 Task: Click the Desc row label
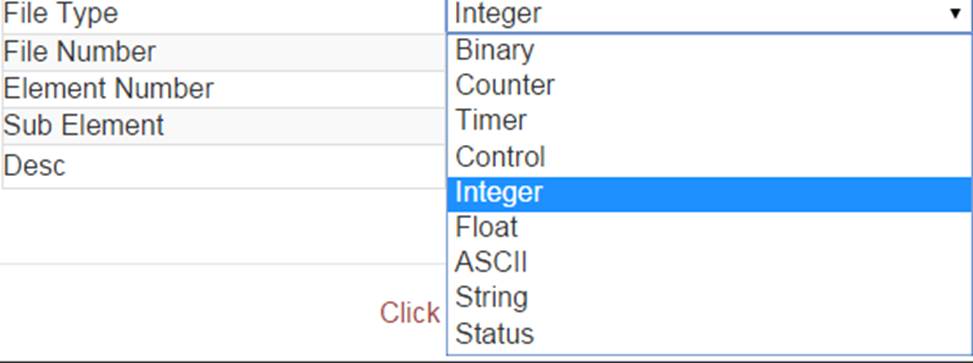[34, 166]
